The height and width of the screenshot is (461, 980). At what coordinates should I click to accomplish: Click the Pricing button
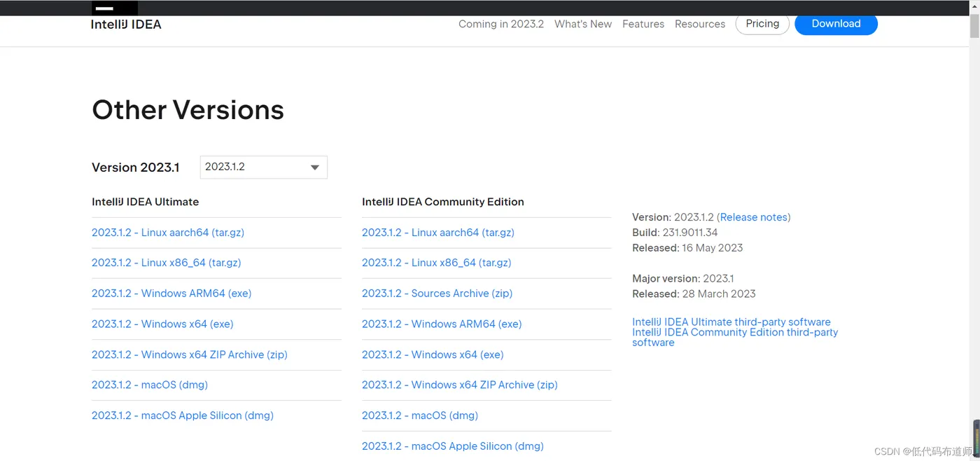(x=762, y=24)
